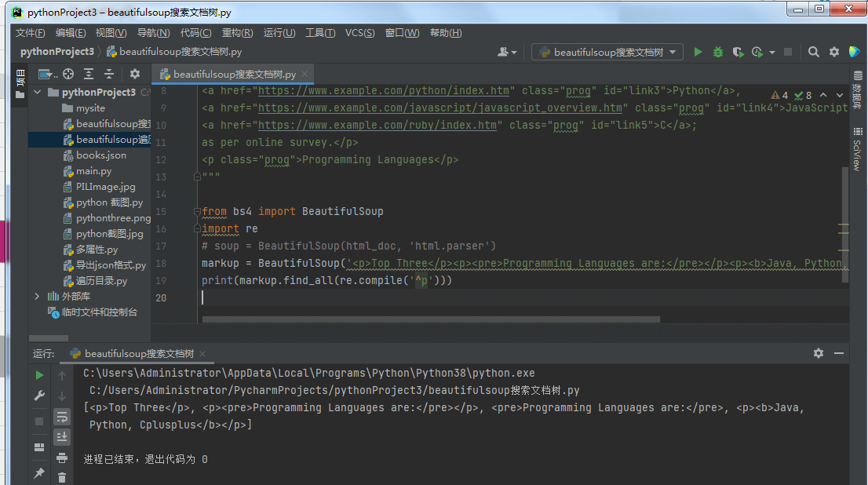This screenshot has height=485, width=868.
Task: Open the project view selector dropdown
Action: 48,74
